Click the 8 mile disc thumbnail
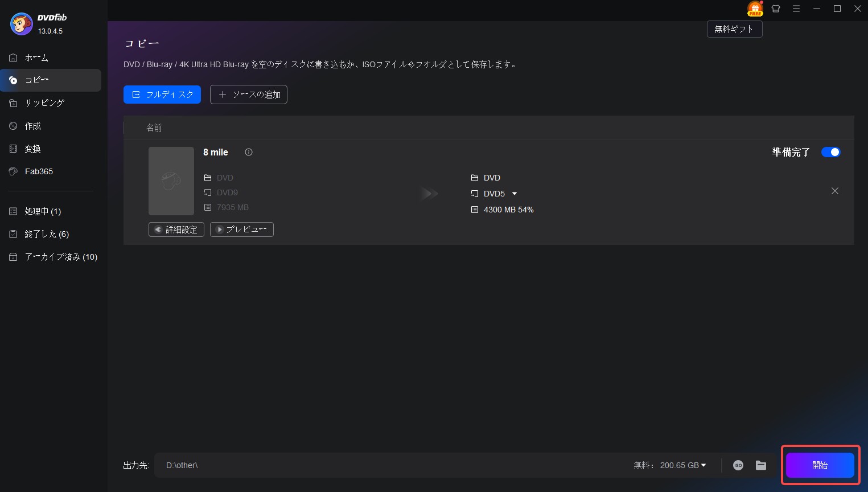Screen dimensions: 868x492 point(171,181)
